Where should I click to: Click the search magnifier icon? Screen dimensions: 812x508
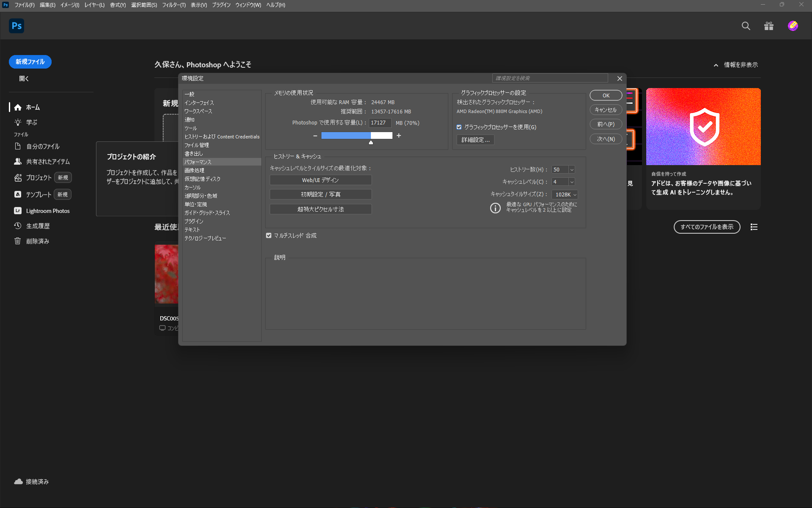(746, 26)
